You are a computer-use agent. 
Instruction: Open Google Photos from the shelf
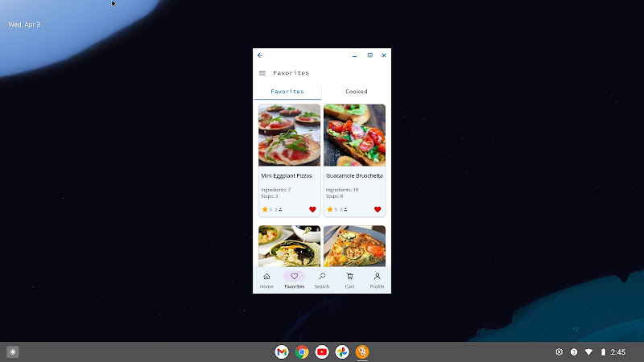point(342,352)
